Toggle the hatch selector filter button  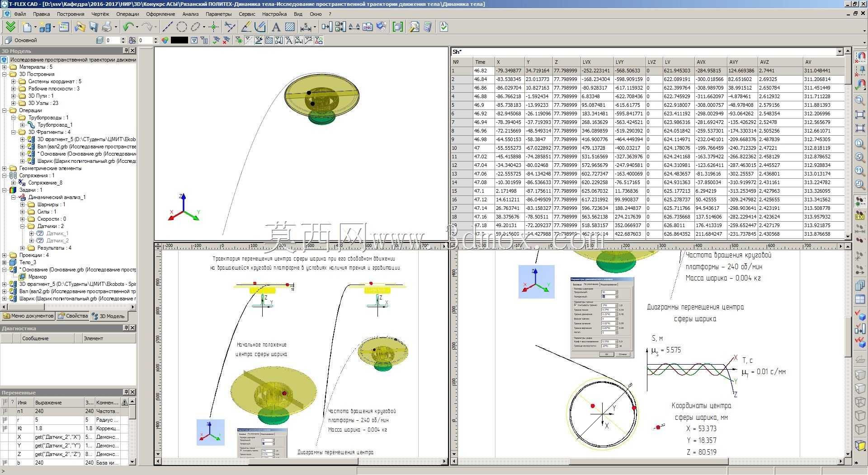269,40
